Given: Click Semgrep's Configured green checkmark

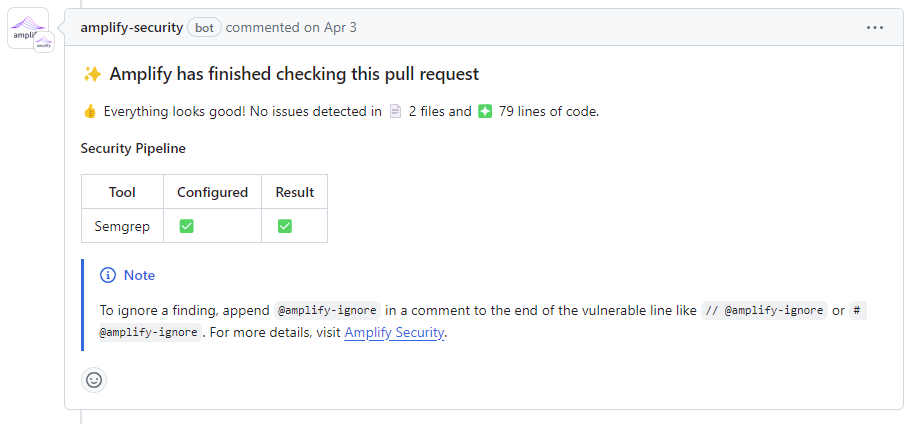Looking at the screenshot, I should (187, 226).
